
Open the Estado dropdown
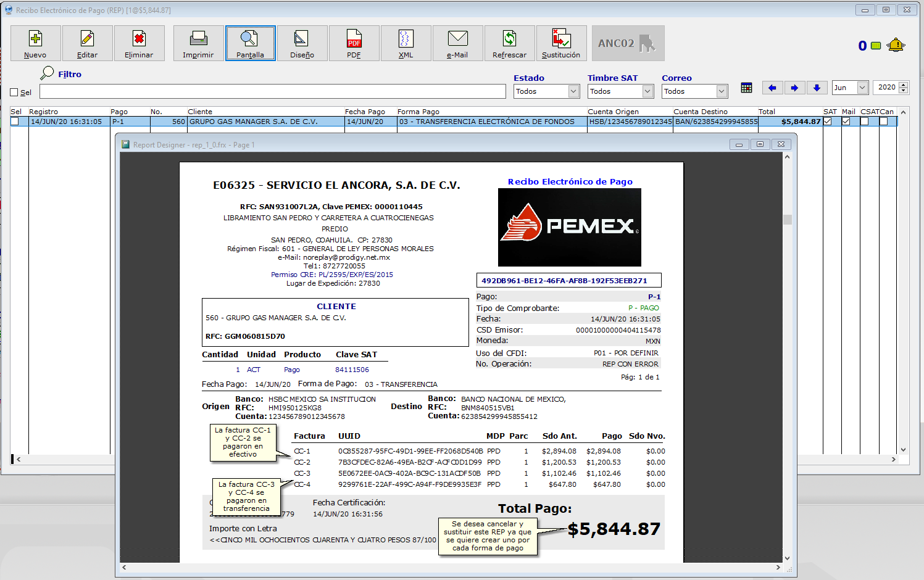pyautogui.click(x=573, y=91)
